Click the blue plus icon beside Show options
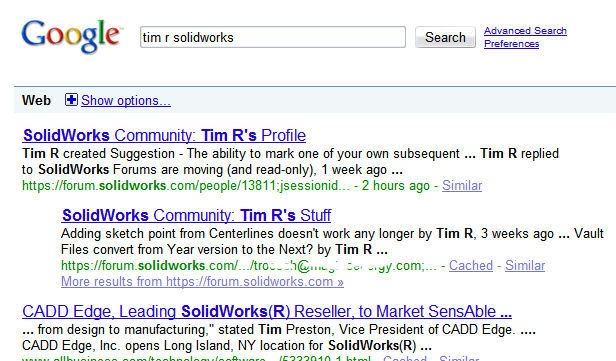 (x=71, y=100)
